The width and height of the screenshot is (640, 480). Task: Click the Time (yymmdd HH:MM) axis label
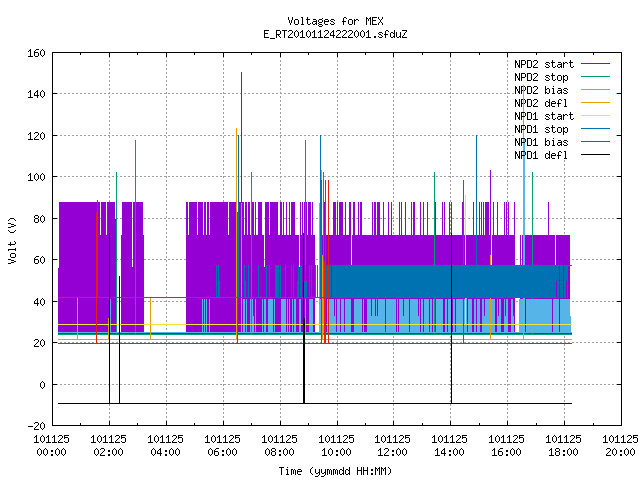click(x=336, y=471)
